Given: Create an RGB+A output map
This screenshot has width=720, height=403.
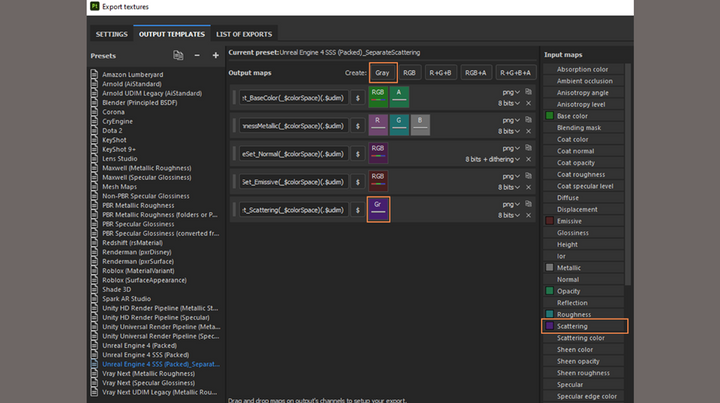Looking at the screenshot, I should [475, 73].
